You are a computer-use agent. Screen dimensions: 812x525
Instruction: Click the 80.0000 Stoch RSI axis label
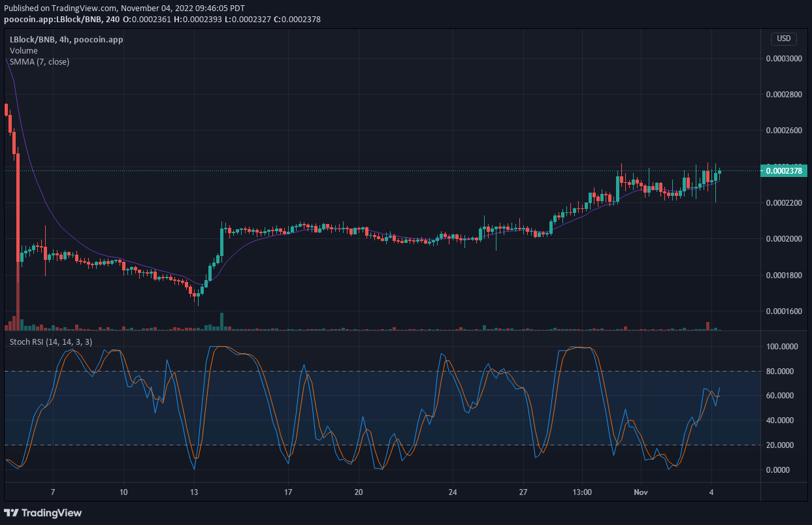pyautogui.click(x=781, y=371)
